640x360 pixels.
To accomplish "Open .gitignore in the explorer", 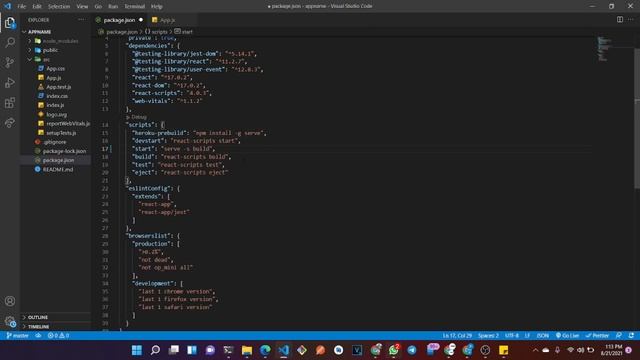I will coord(54,142).
